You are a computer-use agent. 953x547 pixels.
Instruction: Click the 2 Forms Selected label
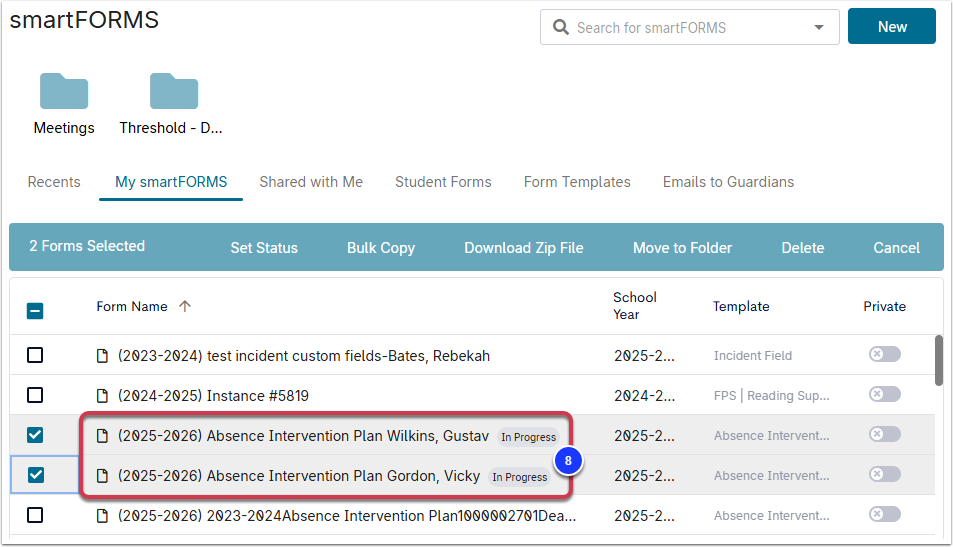[87, 246]
